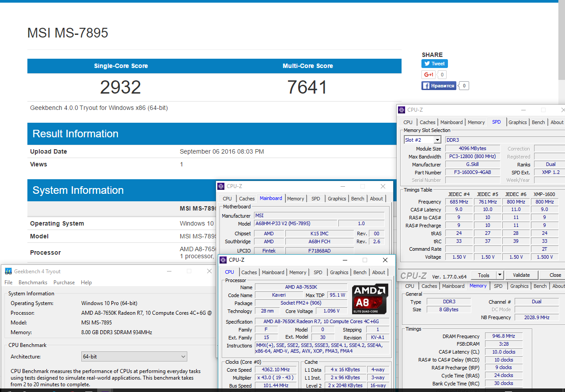
Task: Open the Help menu in Geekbench
Action: 86,283
